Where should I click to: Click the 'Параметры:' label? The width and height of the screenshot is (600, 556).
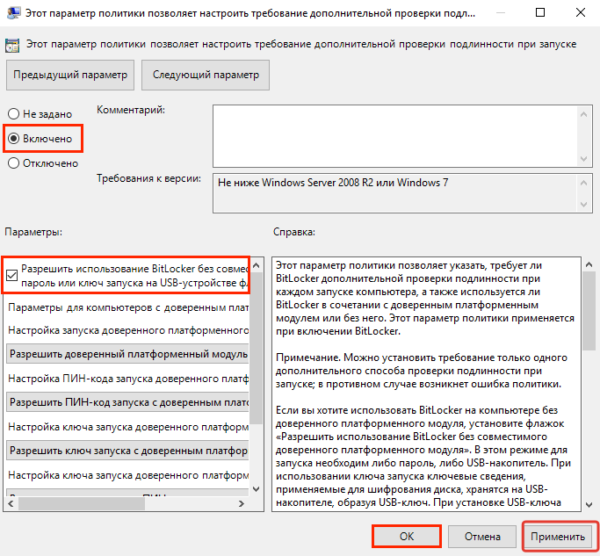(33, 232)
